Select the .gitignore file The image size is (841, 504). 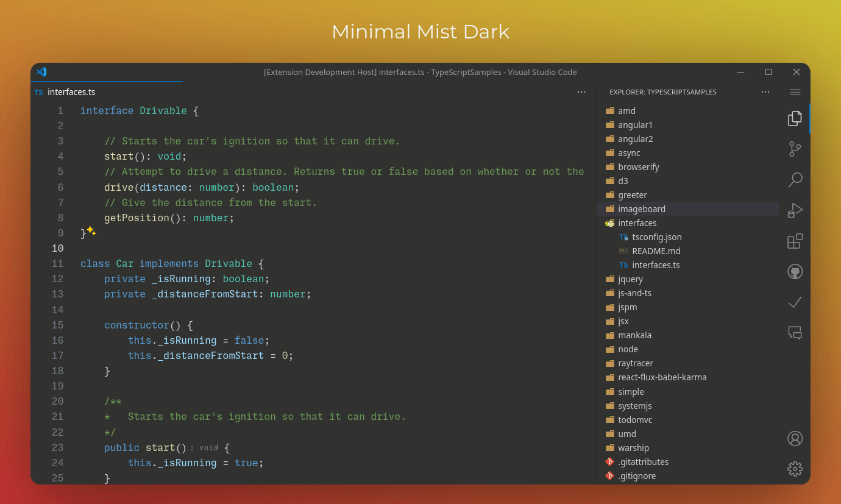[636, 475]
